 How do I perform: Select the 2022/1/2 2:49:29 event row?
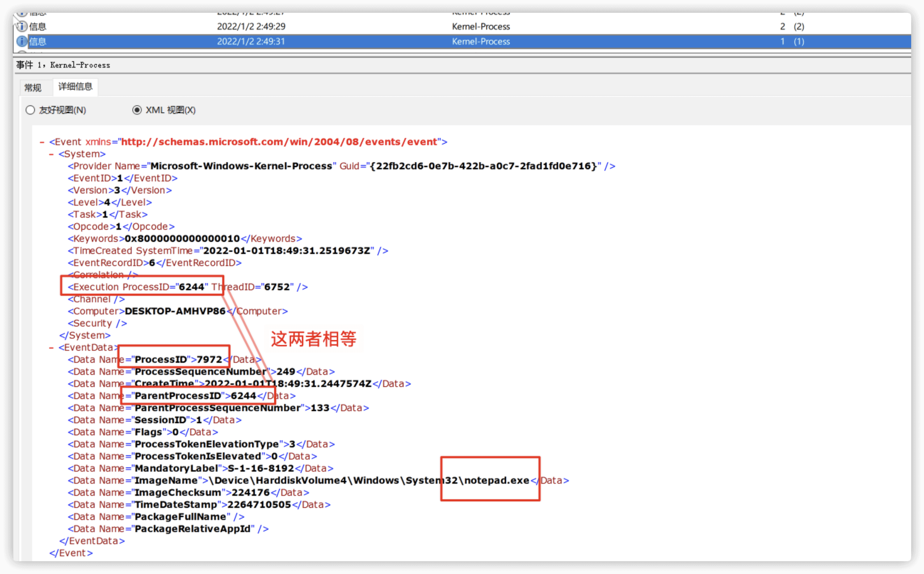tap(251, 26)
